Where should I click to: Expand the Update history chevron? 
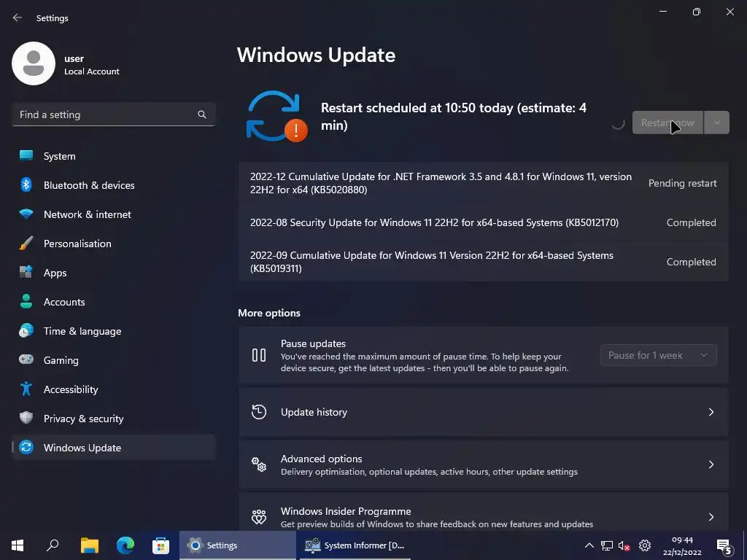pyautogui.click(x=711, y=412)
